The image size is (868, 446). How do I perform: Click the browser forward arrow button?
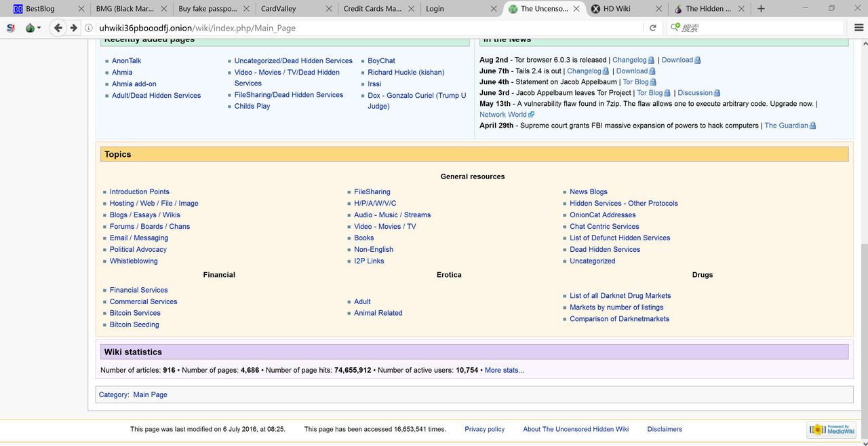pyautogui.click(x=73, y=28)
